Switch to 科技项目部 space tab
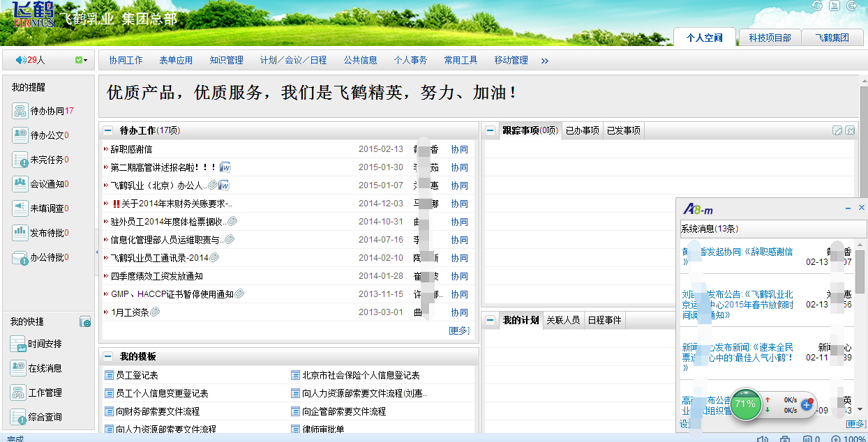Screen dimensions: 868x442 pyautogui.click(x=770, y=38)
